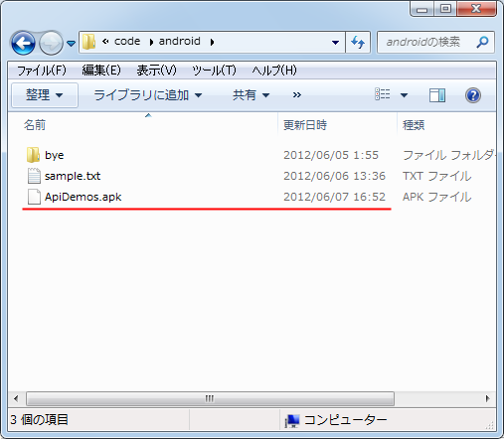This screenshot has height=439, width=504.
Task: Click the magnifier search icon
Action: (482, 42)
